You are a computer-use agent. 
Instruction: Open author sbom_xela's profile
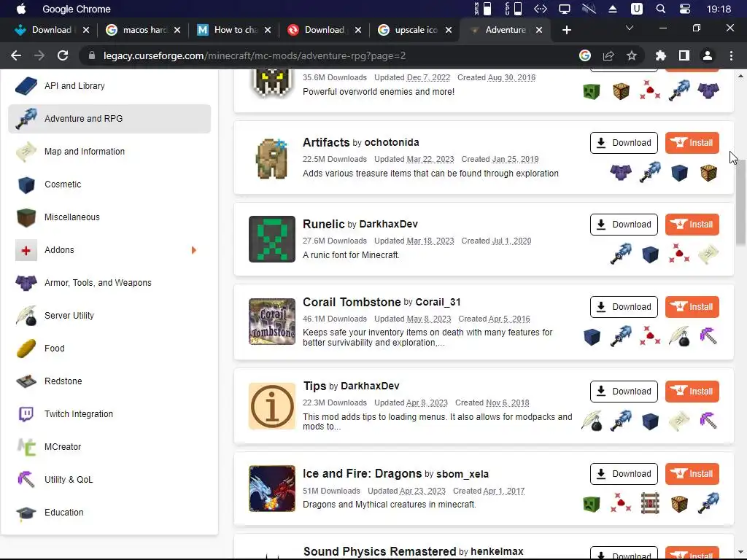pyautogui.click(x=462, y=474)
